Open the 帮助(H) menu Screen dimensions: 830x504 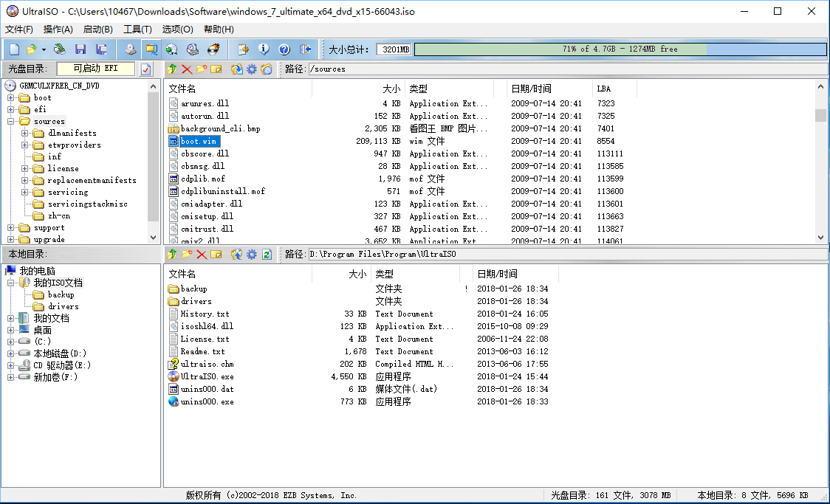coord(219,30)
